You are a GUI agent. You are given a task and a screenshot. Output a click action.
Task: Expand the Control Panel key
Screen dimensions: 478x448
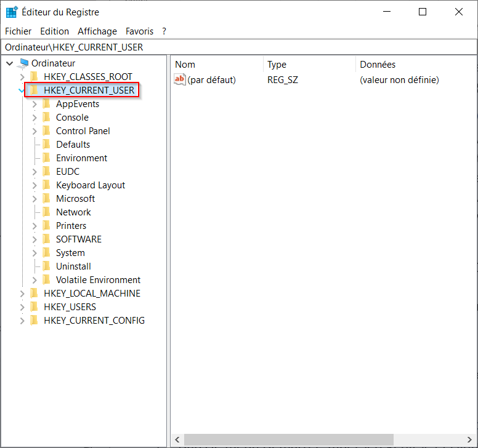click(x=34, y=131)
